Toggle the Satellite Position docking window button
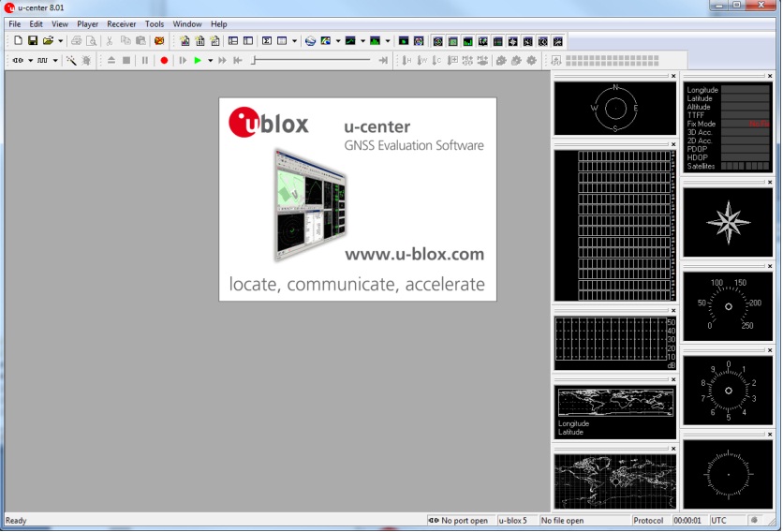Screen dimensions: 783x532 (x=437, y=41)
